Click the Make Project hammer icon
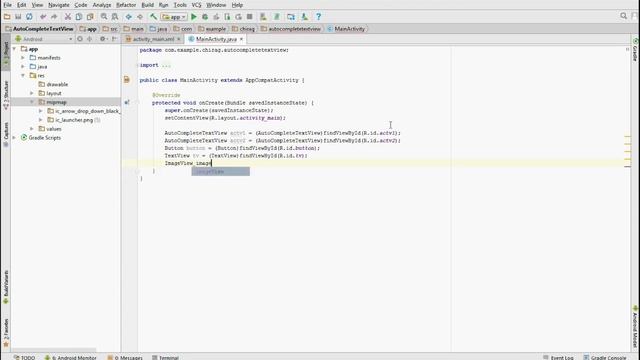This screenshot has width=640, height=360. [x=153, y=17]
